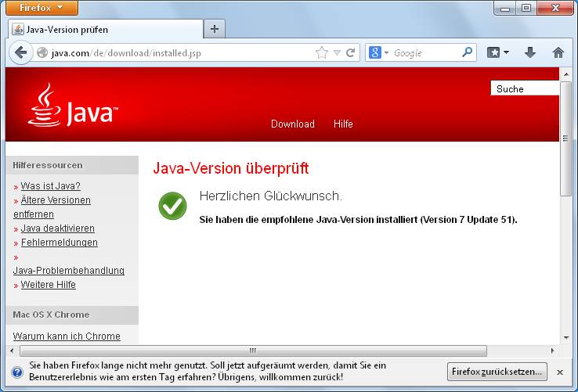Open the 'Was ist Java?' link
This screenshot has width=578, height=392.
(50, 186)
